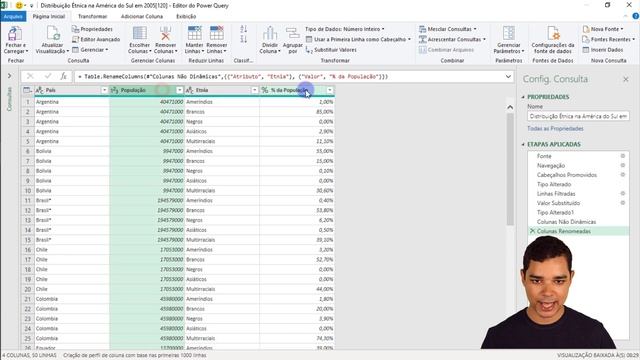
Task: Click the table corner menu icon
Action: click(27, 90)
